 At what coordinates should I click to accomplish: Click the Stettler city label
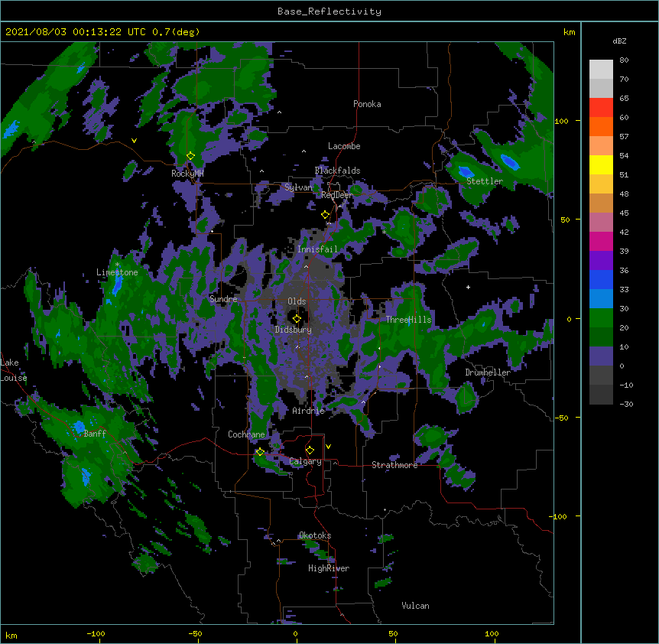click(x=485, y=181)
